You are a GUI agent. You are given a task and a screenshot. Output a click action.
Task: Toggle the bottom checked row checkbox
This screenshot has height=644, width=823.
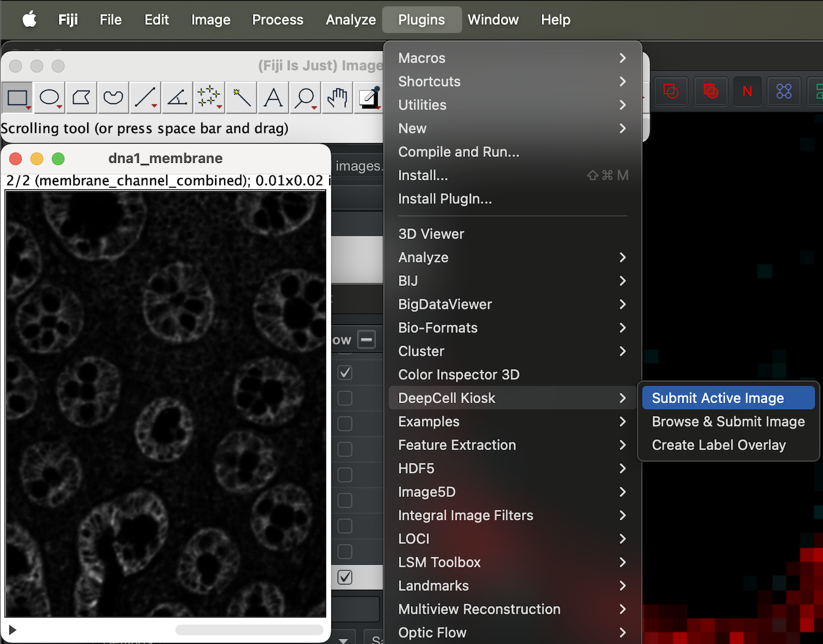point(345,577)
